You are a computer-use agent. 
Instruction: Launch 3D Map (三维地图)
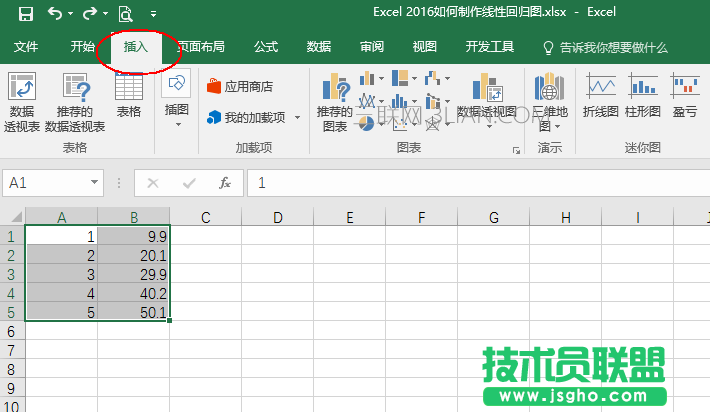pos(550,102)
